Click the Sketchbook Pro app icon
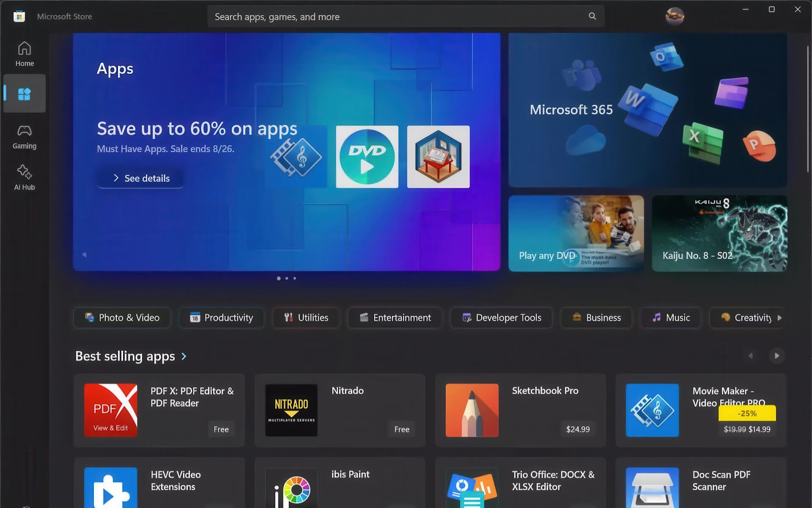The height and width of the screenshot is (508, 812). (472, 410)
